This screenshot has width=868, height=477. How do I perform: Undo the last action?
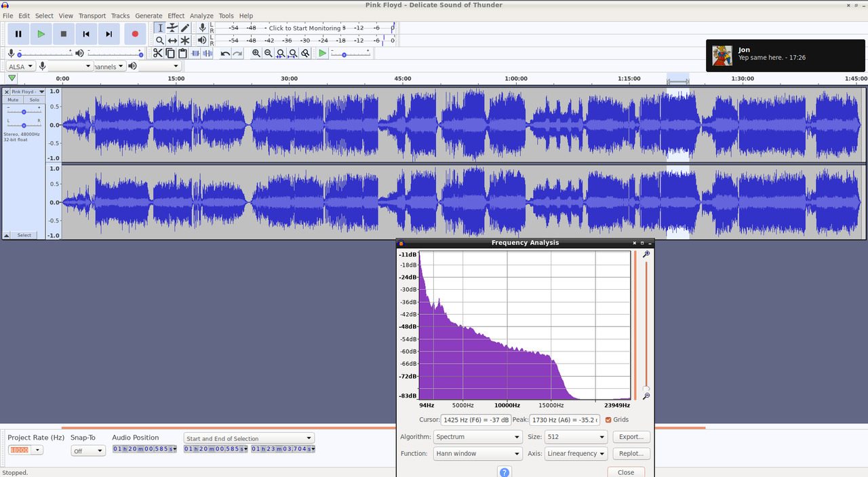click(x=225, y=53)
